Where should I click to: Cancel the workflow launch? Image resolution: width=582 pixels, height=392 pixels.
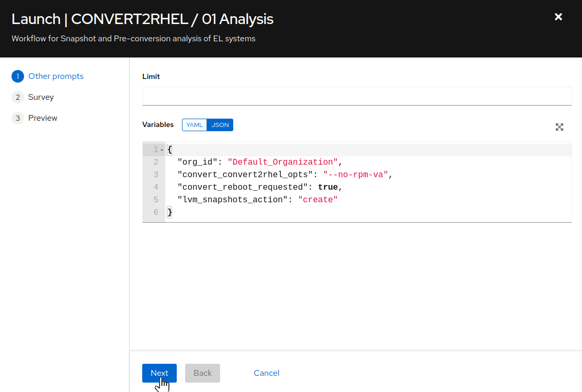267,373
